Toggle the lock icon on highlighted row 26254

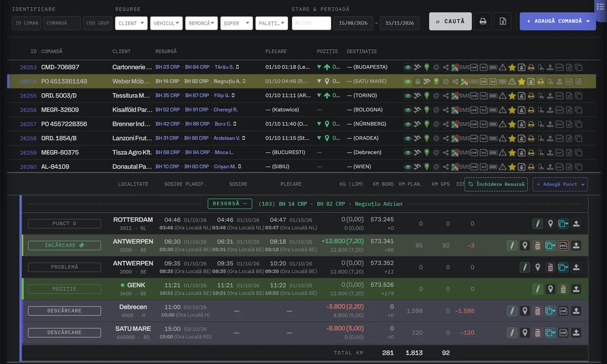pyautogui.click(x=417, y=82)
